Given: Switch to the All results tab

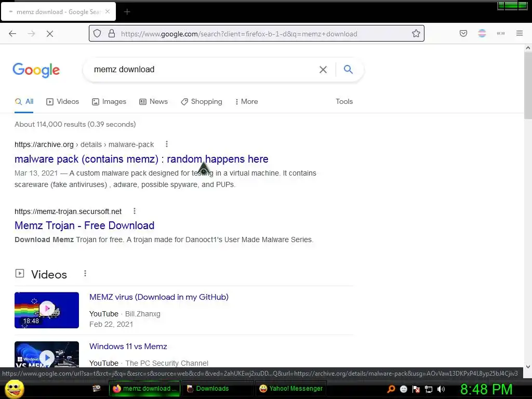Looking at the screenshot, I should click(24, 101).
